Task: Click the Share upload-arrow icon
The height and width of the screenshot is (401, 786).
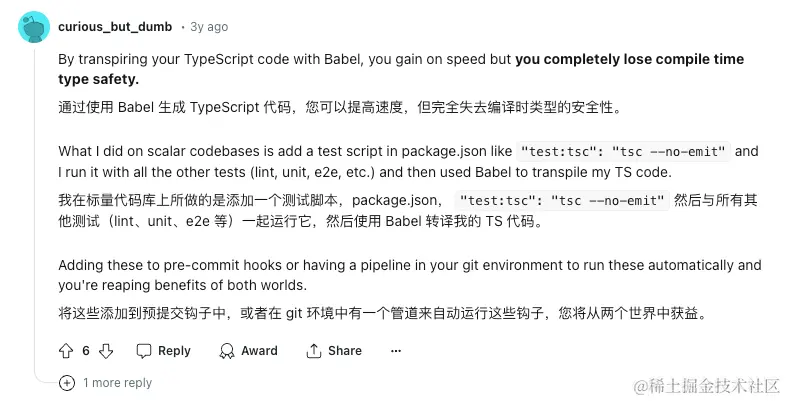Action: click(x=314, y=351)
